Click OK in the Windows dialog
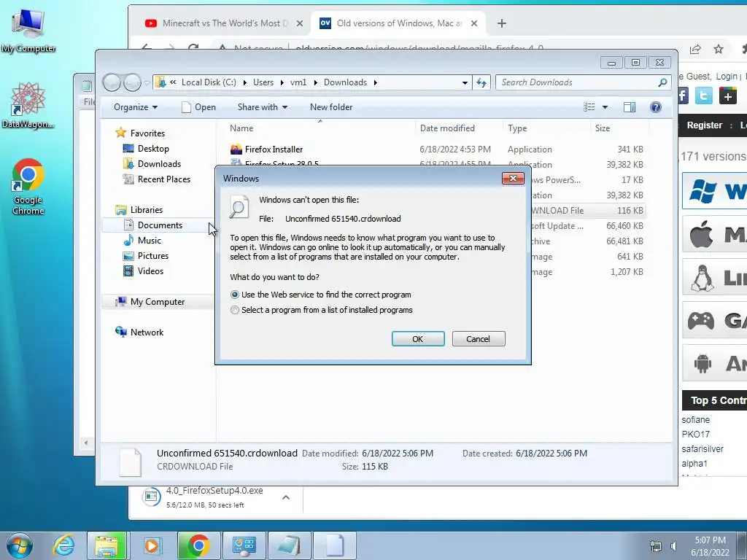 [418, 339]
